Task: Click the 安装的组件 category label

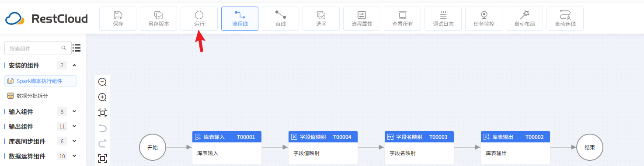Action: 24,66
